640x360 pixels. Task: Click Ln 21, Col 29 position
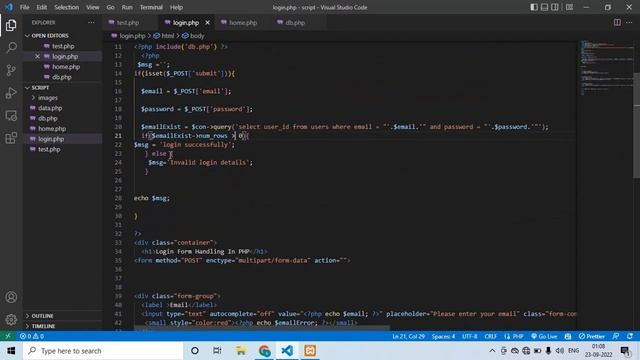[409, 336]
